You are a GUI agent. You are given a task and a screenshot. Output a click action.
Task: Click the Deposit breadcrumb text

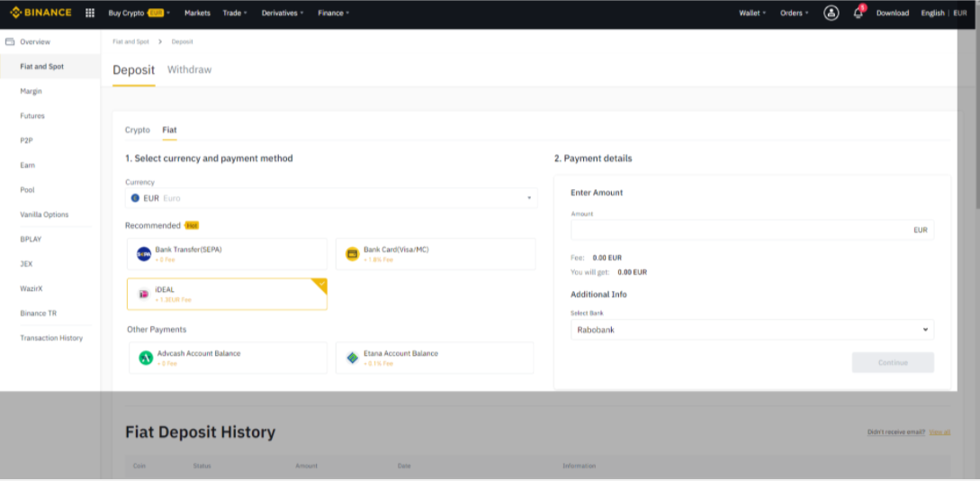click(182, 41)
